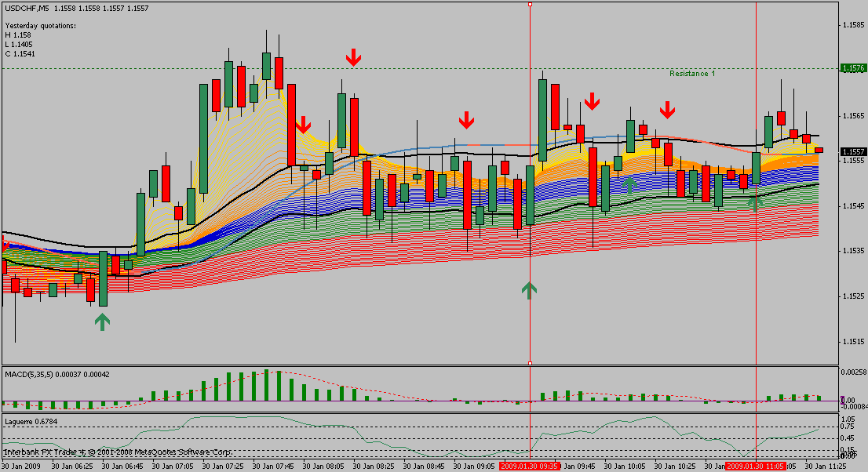Select the green buy arrow on the 09:35 line
This screenshot has width=868, height=472.
529,291
